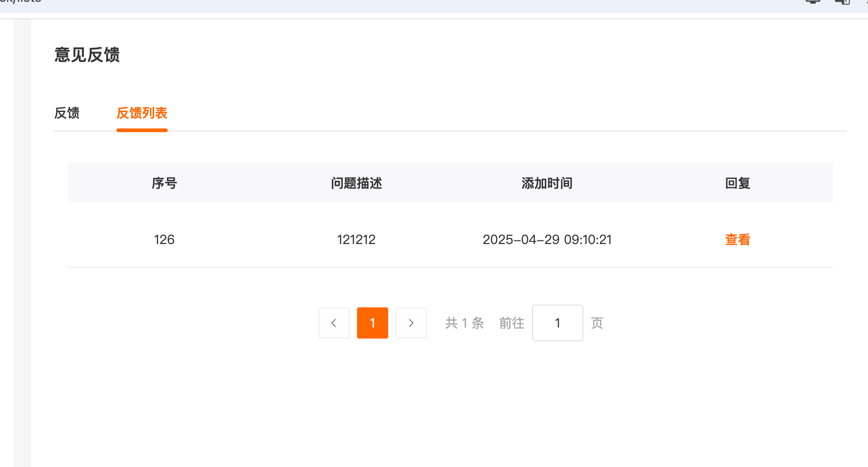Viewport: 868px width, 467px height.
Task: Switch to the 反馈 tab
Action: point(67,113)
